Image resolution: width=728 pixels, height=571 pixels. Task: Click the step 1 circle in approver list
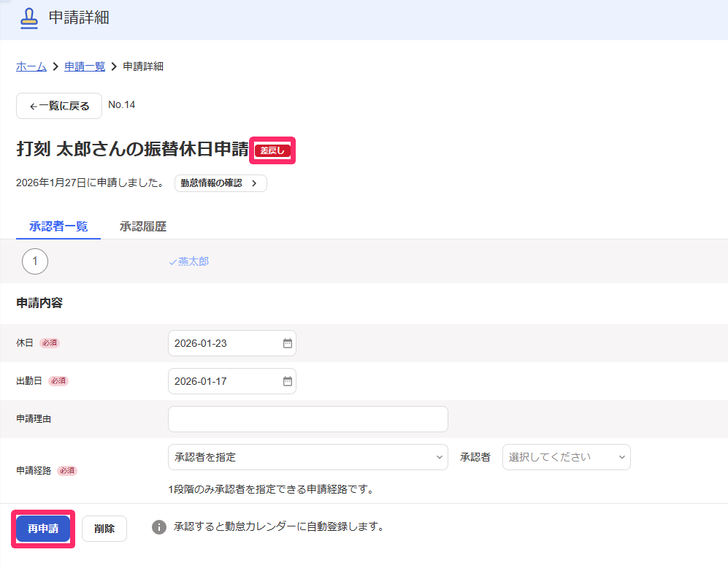click(35, 261)
